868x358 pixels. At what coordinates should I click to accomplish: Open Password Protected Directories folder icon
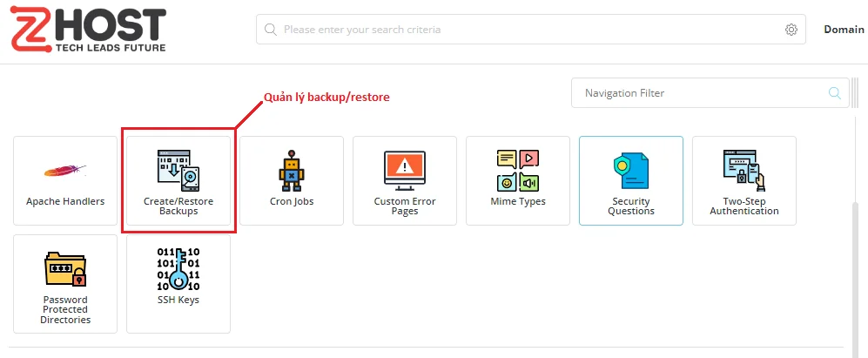click(x=65, y=269)
